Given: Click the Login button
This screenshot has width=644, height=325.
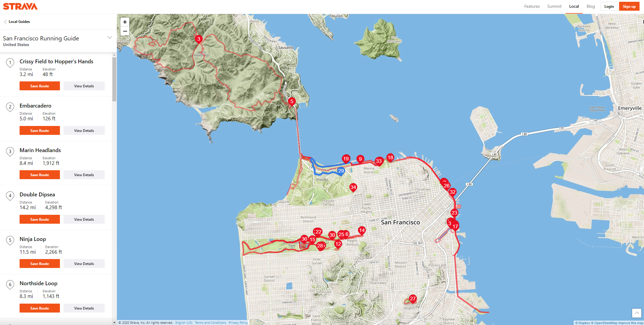Looking at the screenshot, I should [x=609, y=7].
